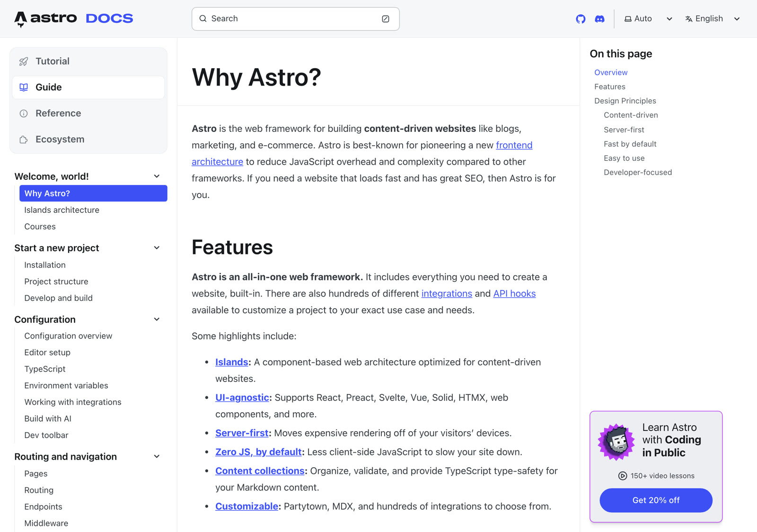The width and height of the screenshot is (757, 532).
Task: Click the Guide open-book icon
Action: click(x=24, y=87)
